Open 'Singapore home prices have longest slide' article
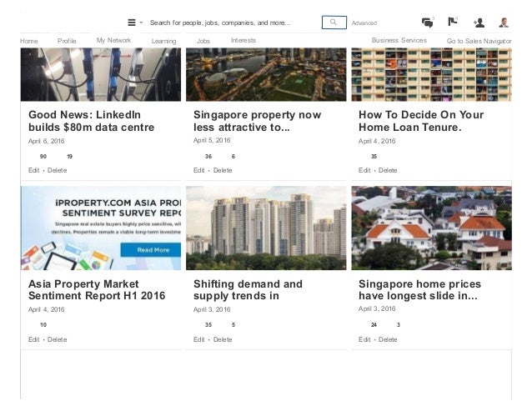 [x=419, y=289]
